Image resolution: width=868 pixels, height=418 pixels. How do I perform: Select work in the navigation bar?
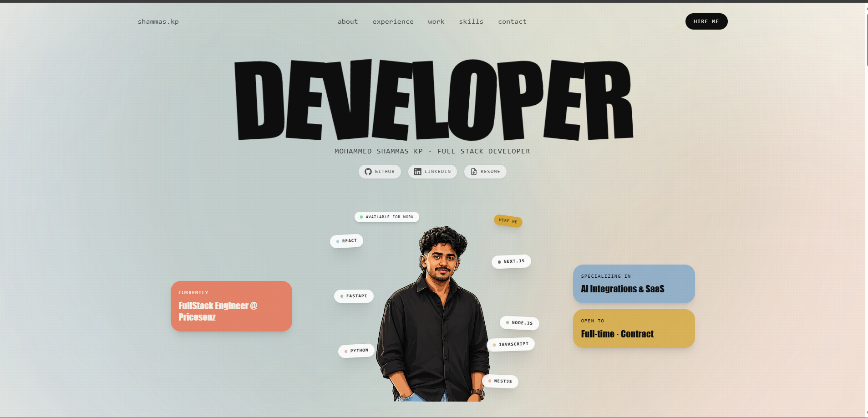436,21
